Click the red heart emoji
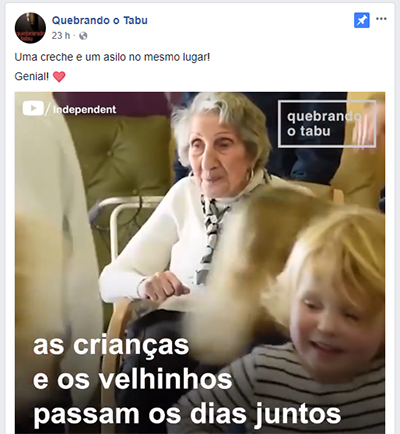Viewport: 400px width, 434px height. [59, 77]
